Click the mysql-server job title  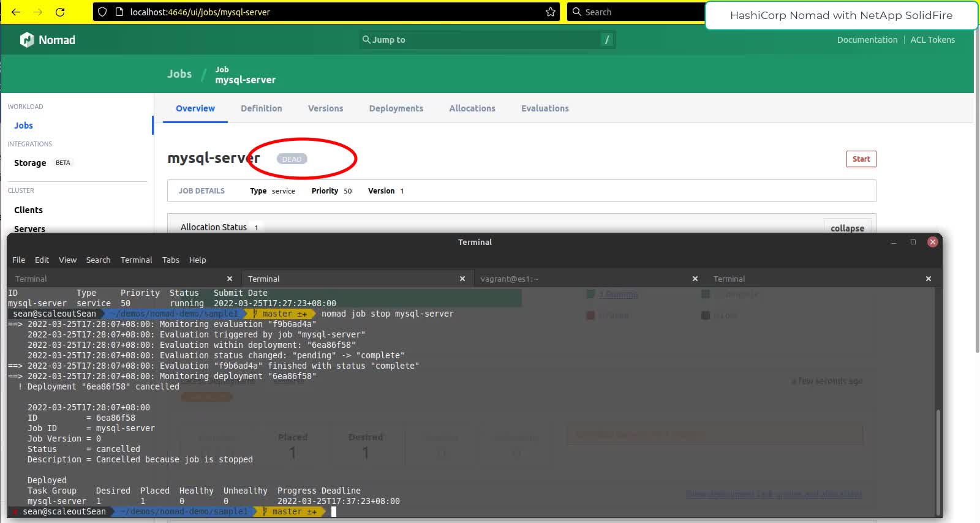(214, 158)
